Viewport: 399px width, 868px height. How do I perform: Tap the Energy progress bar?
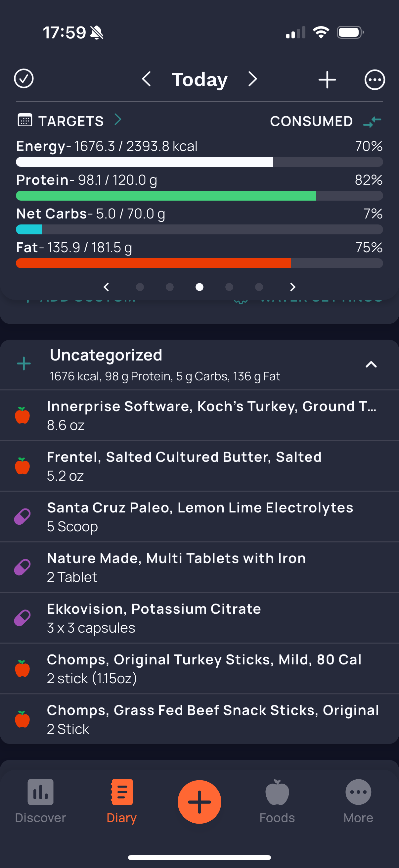click(199, 162)
